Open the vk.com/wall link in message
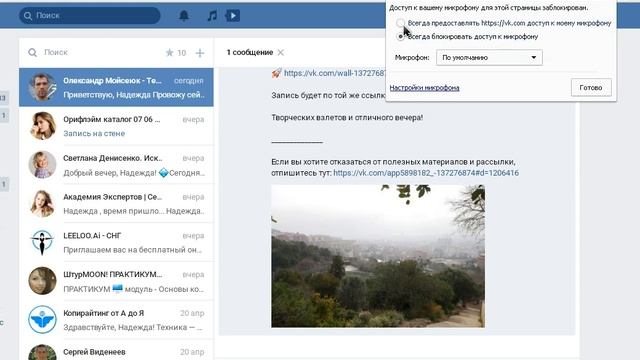The height and width of the screenshot is (360, 640). pyautogui.click(x=335, y=73)
